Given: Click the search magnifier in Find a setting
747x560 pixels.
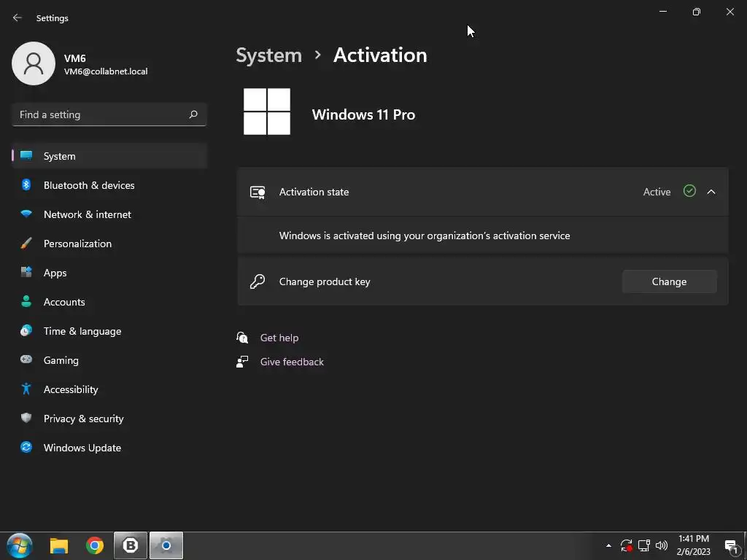Looking at the screenshot, I should point(193,114).
